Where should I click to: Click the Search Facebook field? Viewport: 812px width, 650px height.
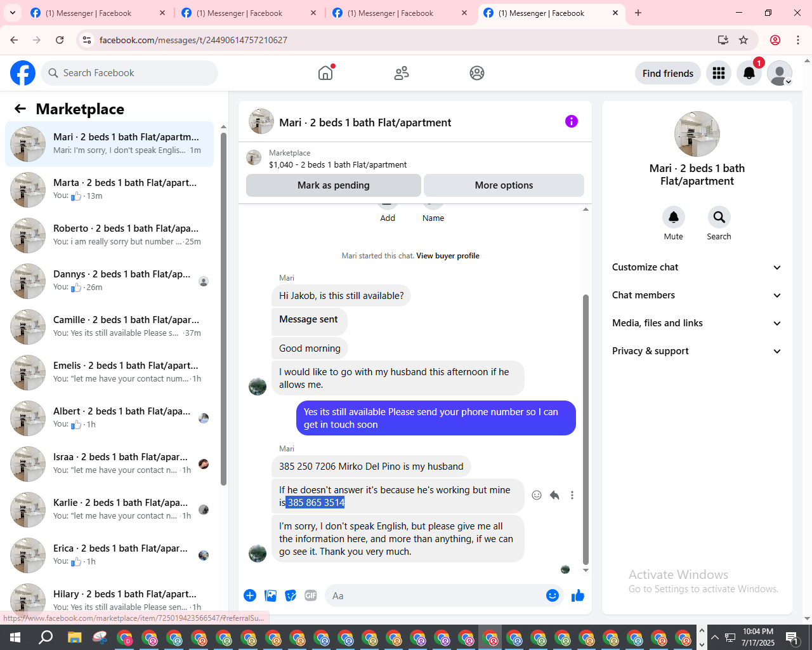pyautogui.click(x=129, y=73)
